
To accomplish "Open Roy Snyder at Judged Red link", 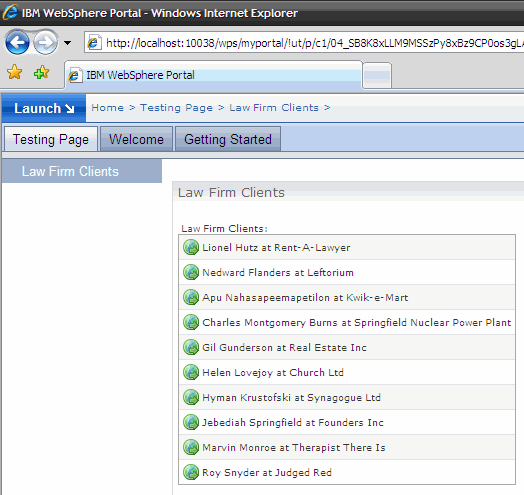I will pos(267,473).
